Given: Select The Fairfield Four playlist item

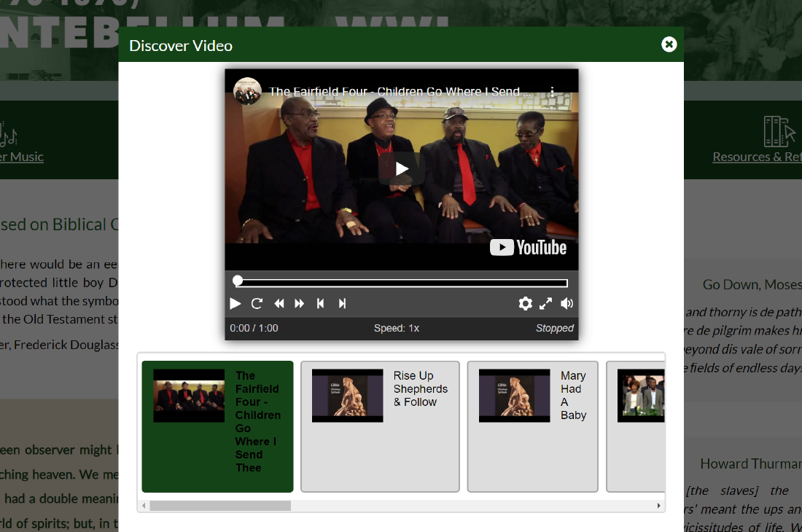Looking at the screenshot, I should (x=217, y=426).
